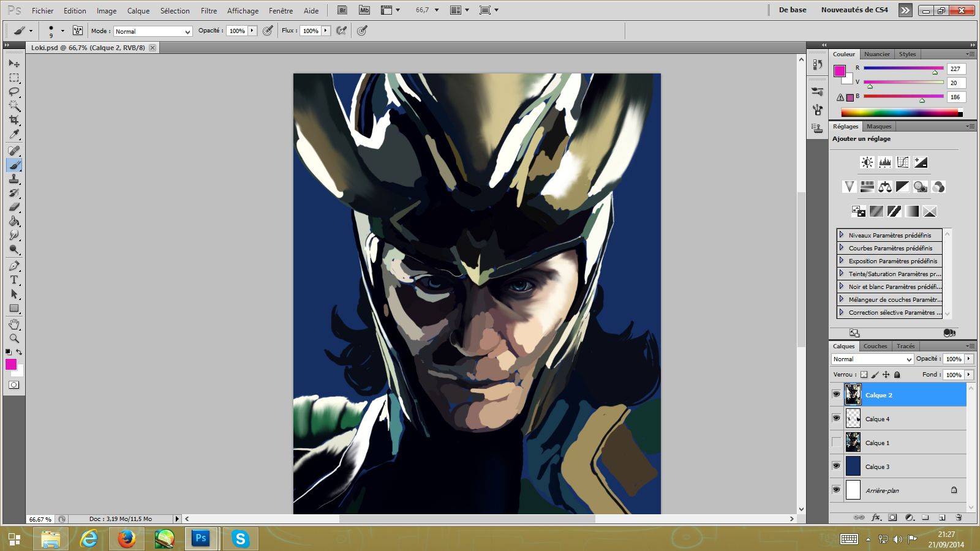The height and width of the screenshot is (551, 980).
Task: Open the Flux slider arrow
Action: coord(326,31)
